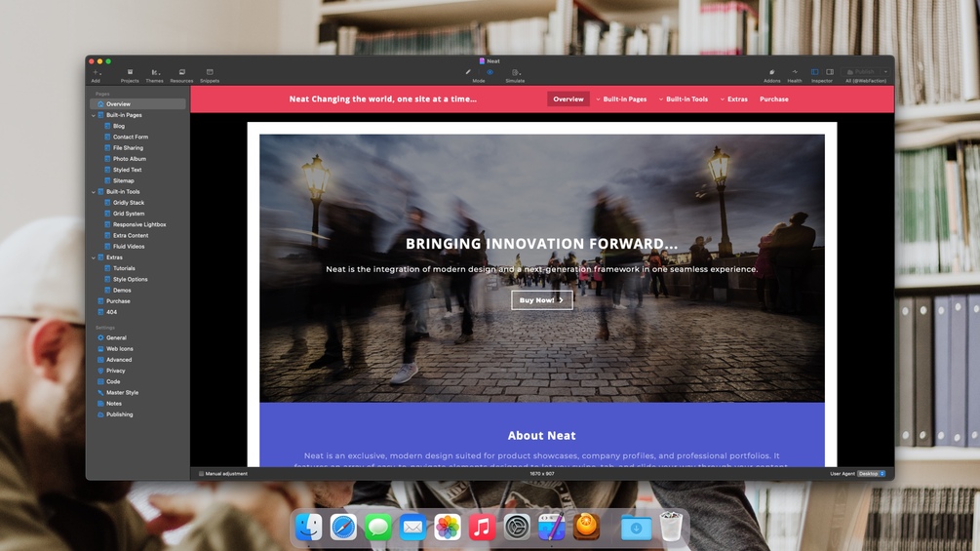This screenshot has height=551, width=980.
Task: Select the Fluid Videos page
Action: [128, 246]
